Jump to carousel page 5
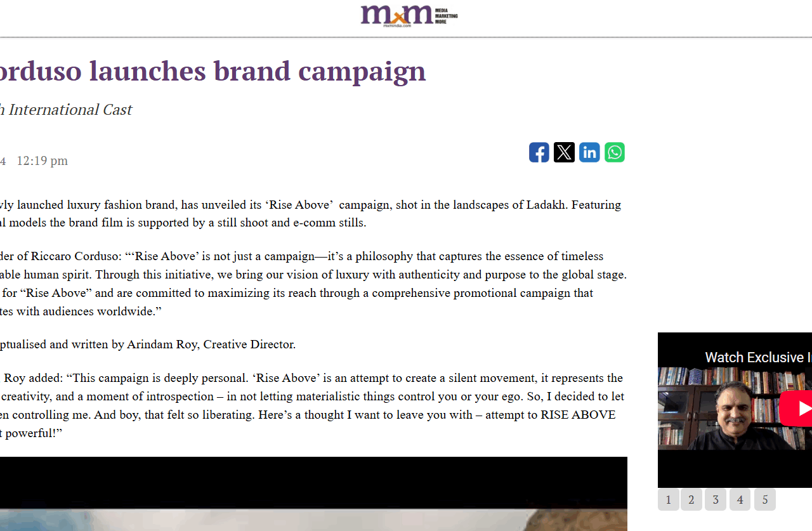The width and height of the screenshot is (812, 531). point(765,500)
